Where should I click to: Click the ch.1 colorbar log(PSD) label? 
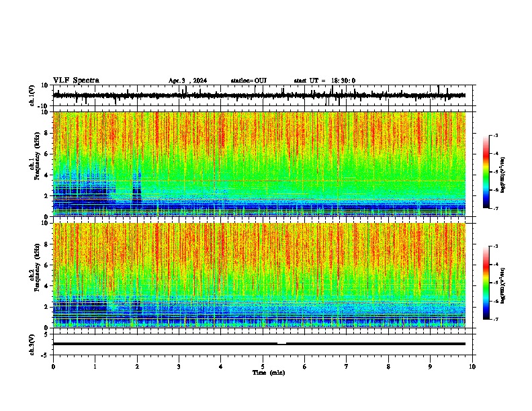click(x=502, y=175)
